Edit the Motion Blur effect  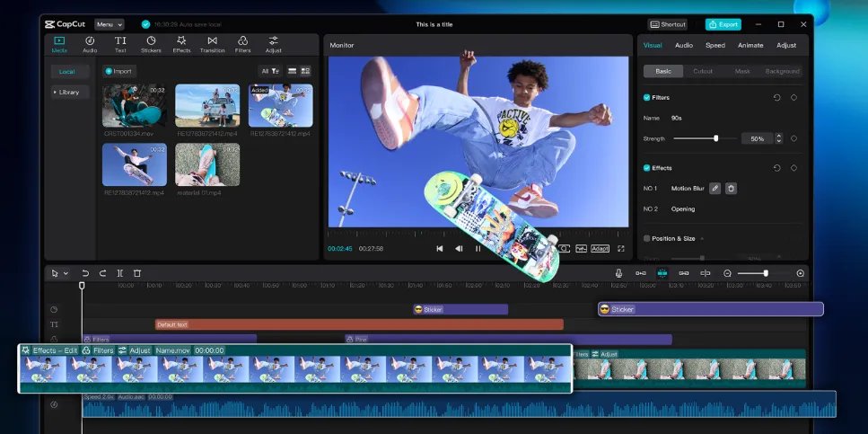coord(715,189)
